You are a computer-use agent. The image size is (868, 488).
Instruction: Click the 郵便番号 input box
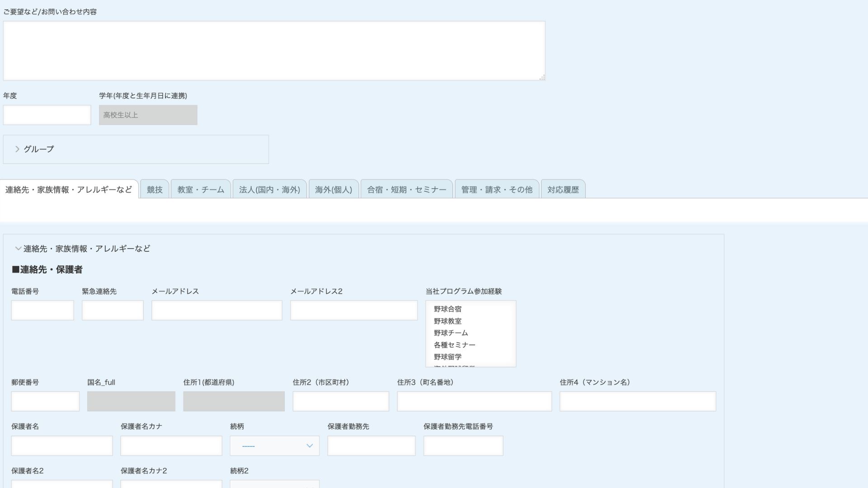click(45, 401)
